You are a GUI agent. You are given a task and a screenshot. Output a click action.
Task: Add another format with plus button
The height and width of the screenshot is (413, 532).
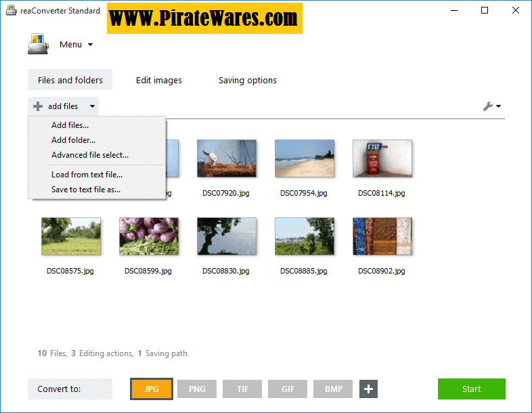[368, 389]
